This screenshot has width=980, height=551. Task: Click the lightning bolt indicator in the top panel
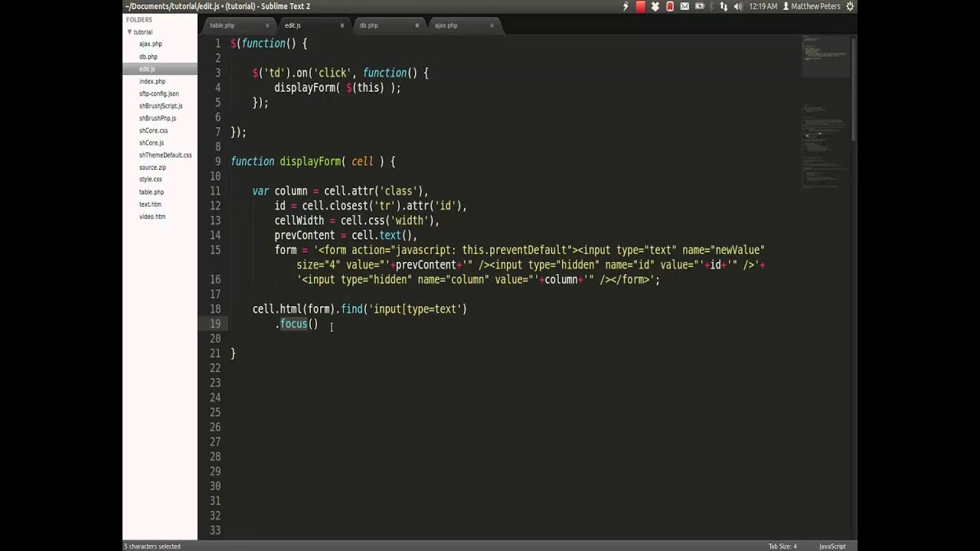pyautogui.click(x=626, y=6)
